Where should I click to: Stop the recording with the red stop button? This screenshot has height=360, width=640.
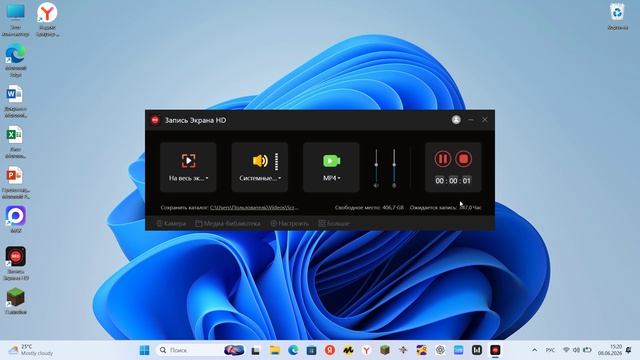pyautogui.click(x=464, y=159)
